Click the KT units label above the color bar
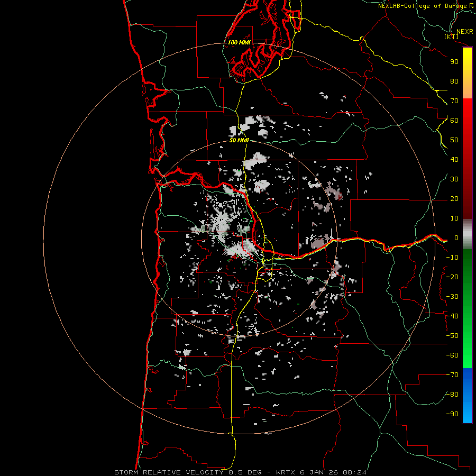476x476 pixels. point(452,36)
